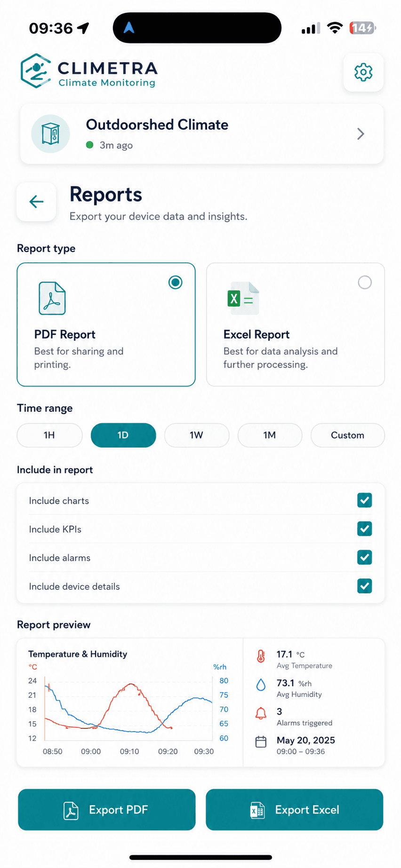Select the Excel Report radio button
401x868 pixels.
coord(365,282)
